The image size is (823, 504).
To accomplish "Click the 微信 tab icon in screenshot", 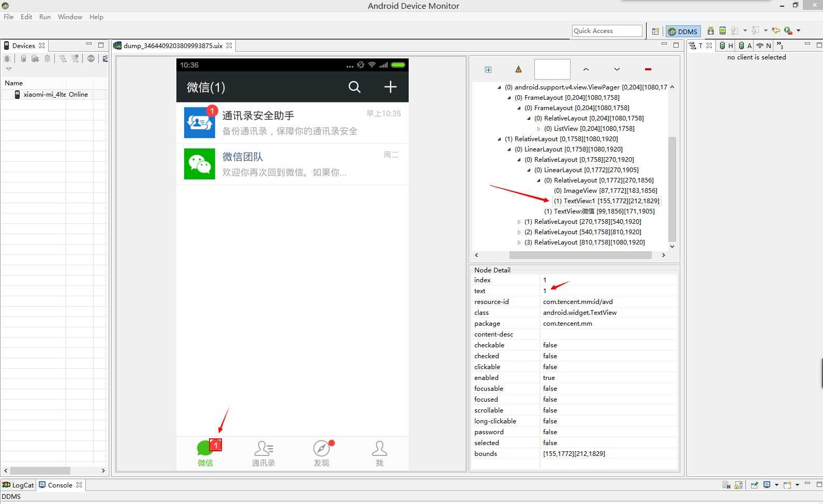I will tap(205, 448).
